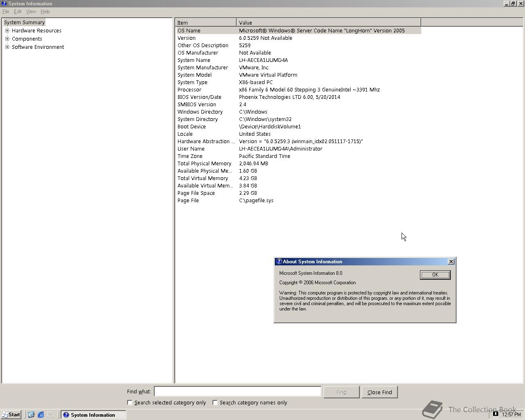This screenshot has height=420, width=525.
Task: Click the Time Zone row label
Action: click(x=190, y=156)
